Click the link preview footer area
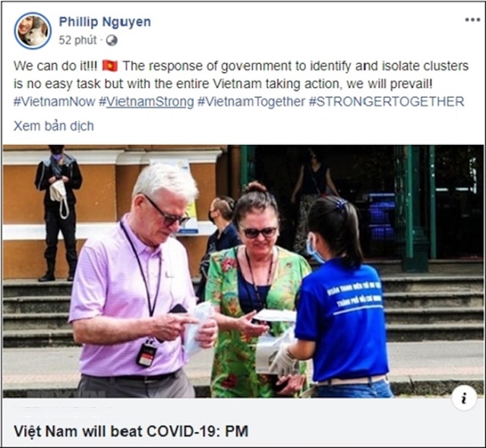 coord(243,422)
